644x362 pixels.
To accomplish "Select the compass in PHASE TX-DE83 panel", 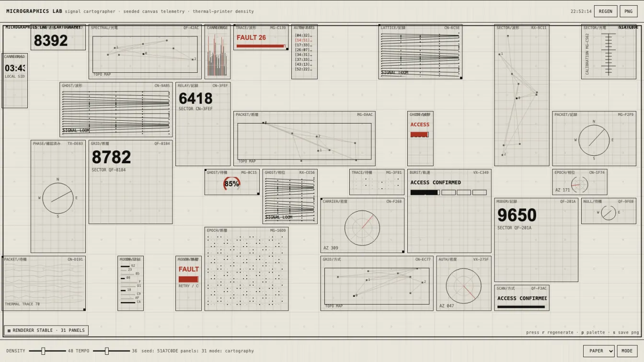I will point(58,198).
